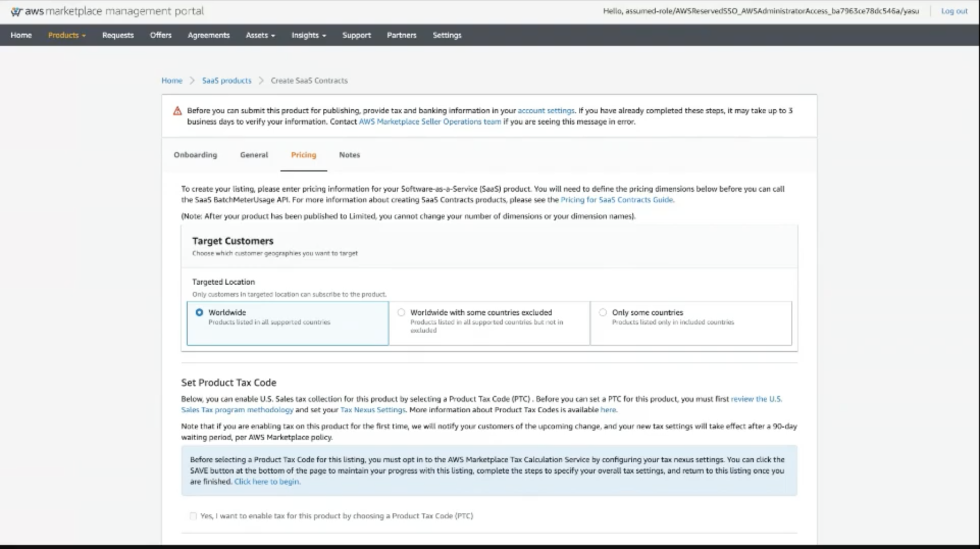Select Worldwide with some countries excluded
The width and height of the screenshot is (980, 549).
pyautogui.click(x=401, y=312)
